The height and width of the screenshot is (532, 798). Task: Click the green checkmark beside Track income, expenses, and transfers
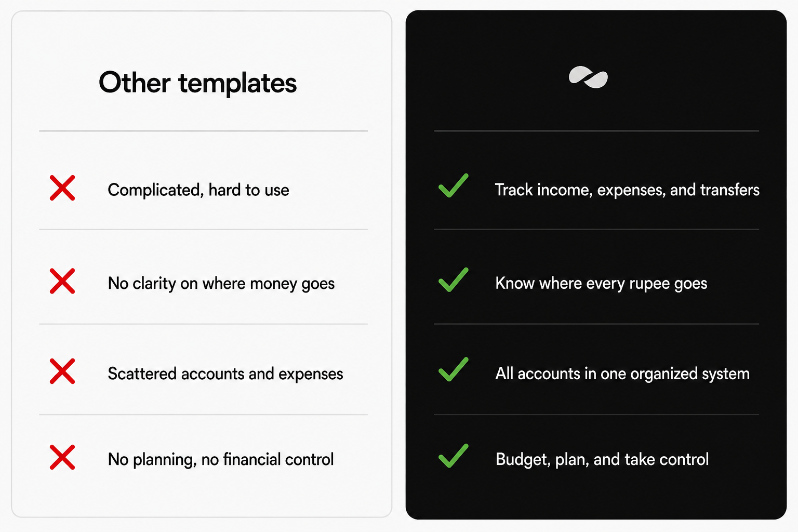pos(454,185)
